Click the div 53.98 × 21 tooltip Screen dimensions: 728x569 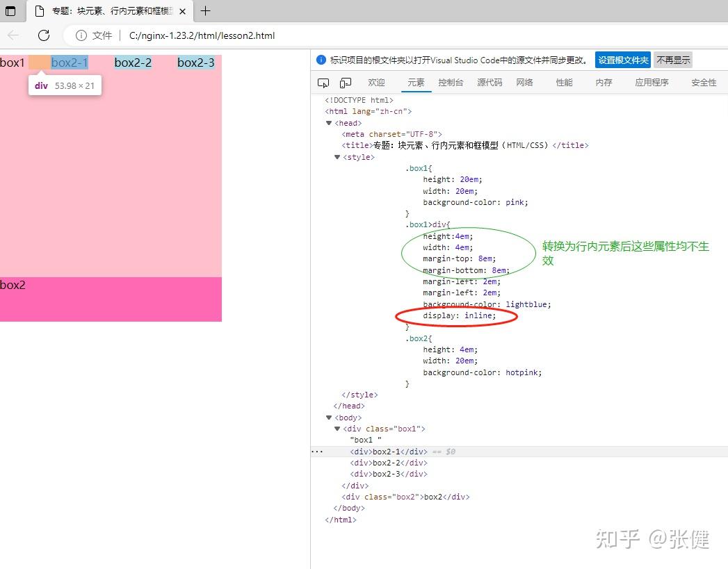click(x=65, y=85)
